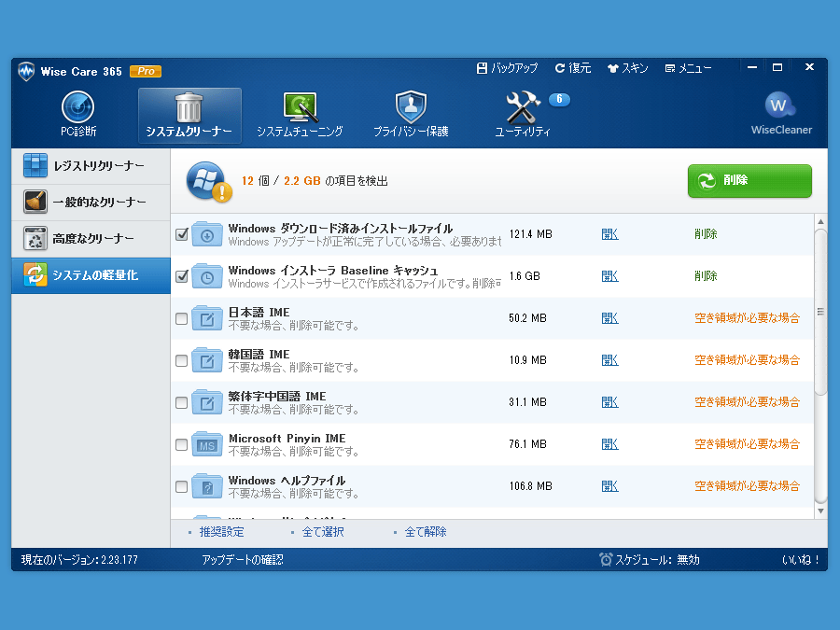This screenshot has width=840, height=630.
Task: Click the 現在のバージョン: 2.23.177 text
Action: click(x=79, y=560)
